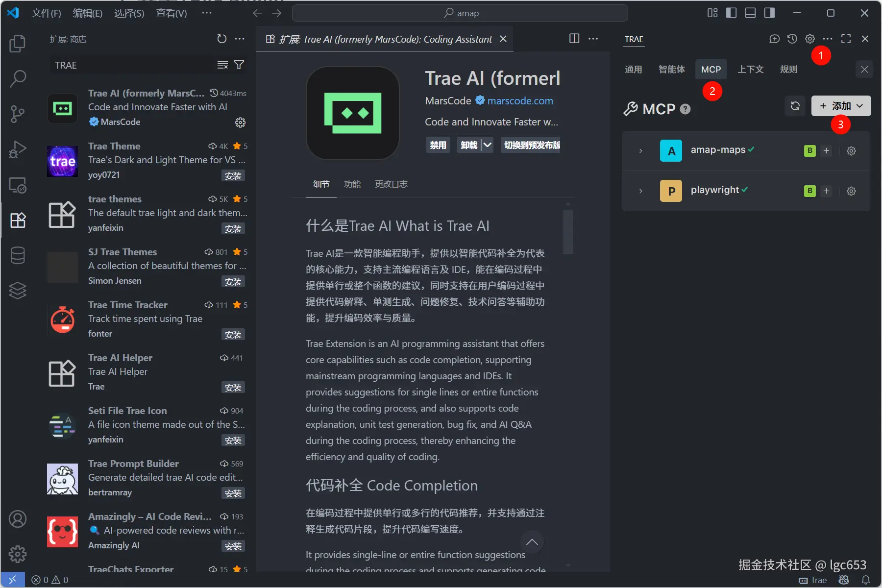Open the remote window indicator in status bar

[x=13, y=580]
